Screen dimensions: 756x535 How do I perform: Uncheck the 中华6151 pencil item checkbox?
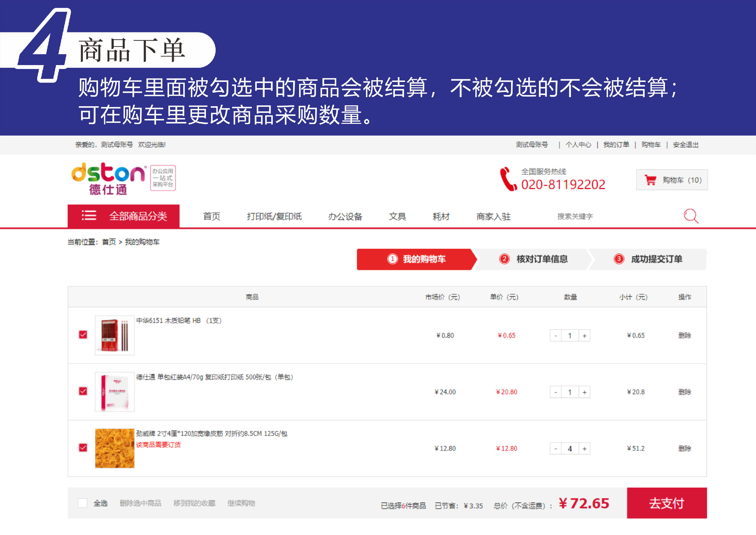(x=83, y=335)
